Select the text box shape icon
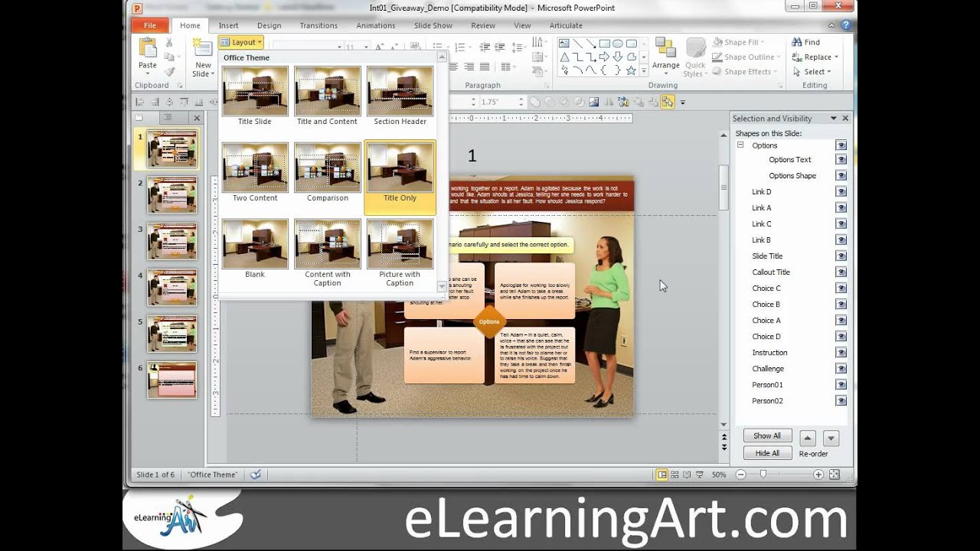 pos(564,44)
